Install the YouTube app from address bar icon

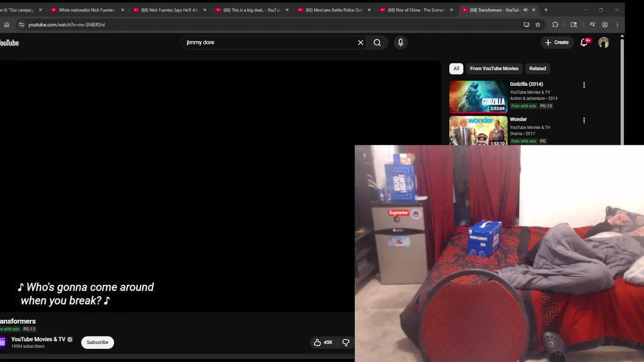click(527, 25)
